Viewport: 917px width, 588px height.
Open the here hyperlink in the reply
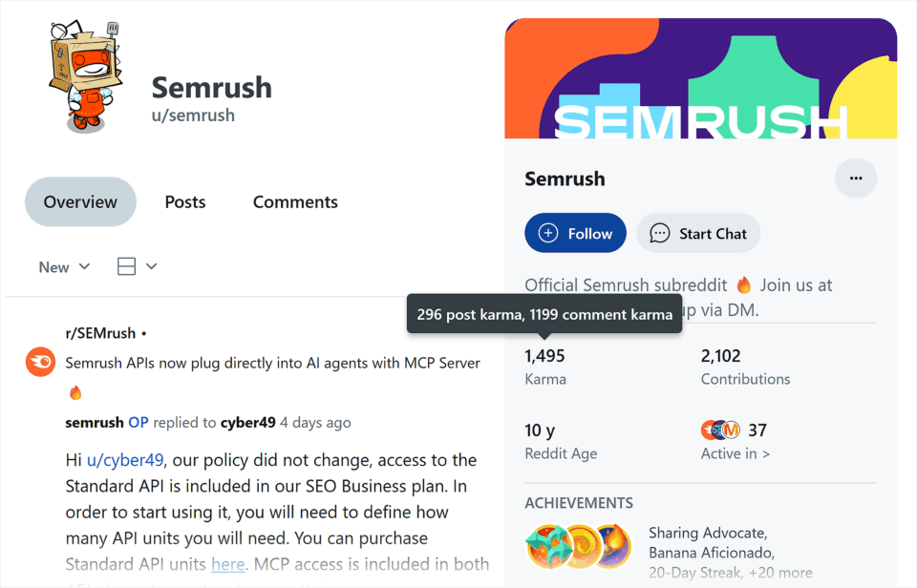tap(228, 564)
